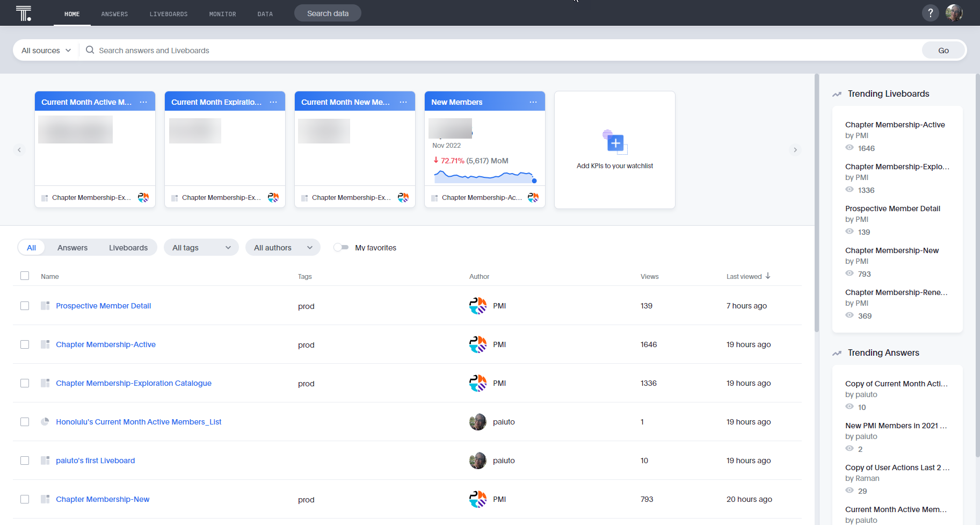Enable the My favorites toggle
Screen dimensions: 980x525
[341, 247]
